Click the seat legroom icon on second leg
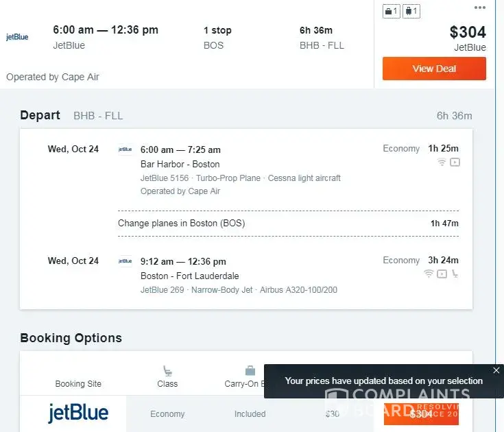Viewport: 504px width, 432px height. tap(455, 274)
